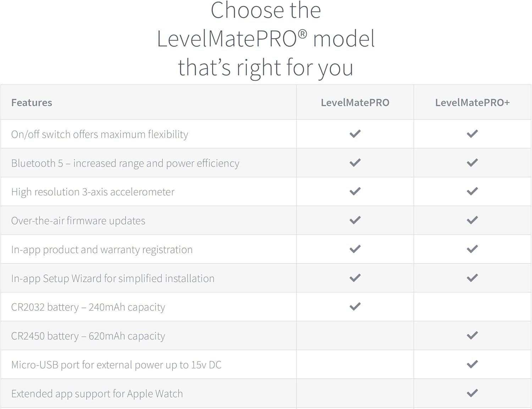The image size is (532, 409).
Task: Click LevelMatePRO+ checkmark for On/off switch row
Action: click(x=472, y=134)
